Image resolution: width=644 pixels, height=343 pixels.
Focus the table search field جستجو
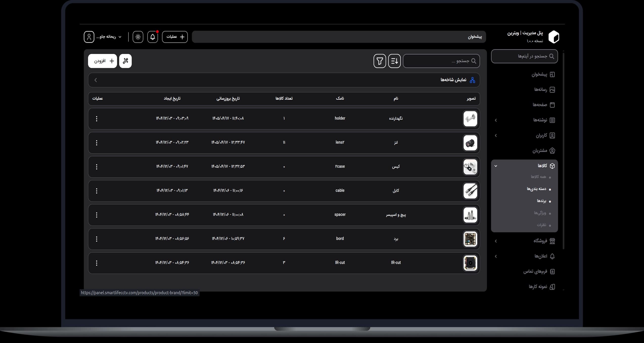pos(441,61)
